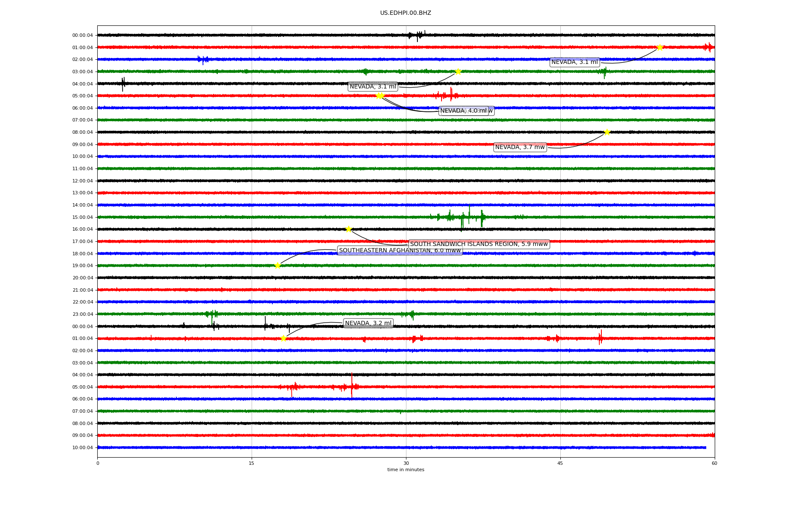Select the 17:00:04 row time label
Screen dimensions: 812x508
(x=82, y=242)
